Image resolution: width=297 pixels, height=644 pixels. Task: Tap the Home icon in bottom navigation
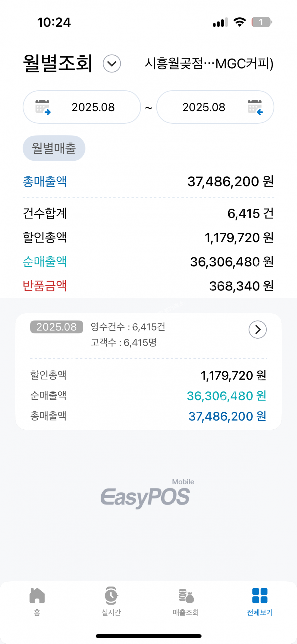(x=37, y=596)
